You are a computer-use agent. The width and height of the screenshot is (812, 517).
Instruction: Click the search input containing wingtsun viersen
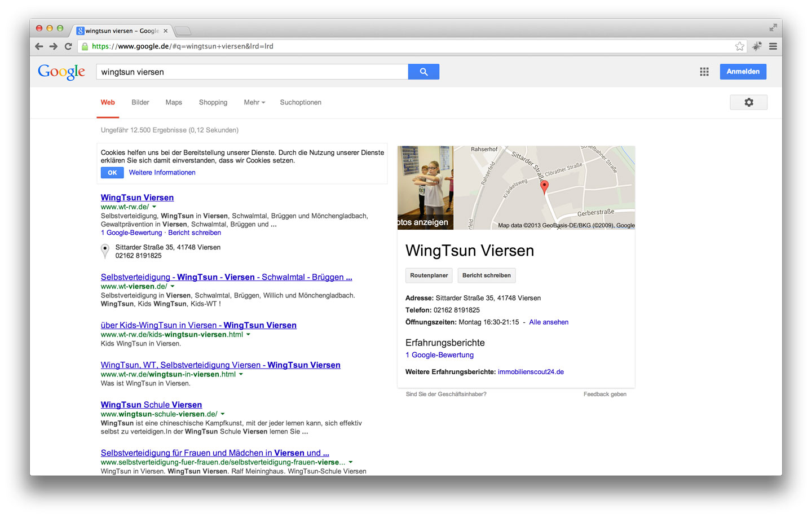[x=252, y=72]
